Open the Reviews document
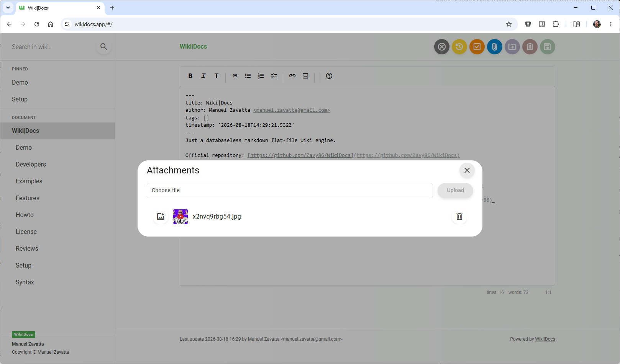This screenshot has height=364, width=620. click(x=57, y=248)
